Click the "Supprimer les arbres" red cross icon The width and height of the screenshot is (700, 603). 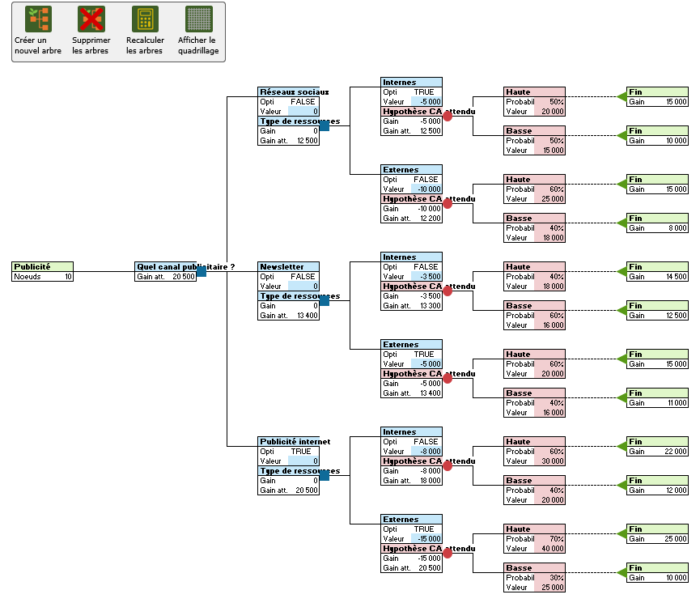coord(91,18)
